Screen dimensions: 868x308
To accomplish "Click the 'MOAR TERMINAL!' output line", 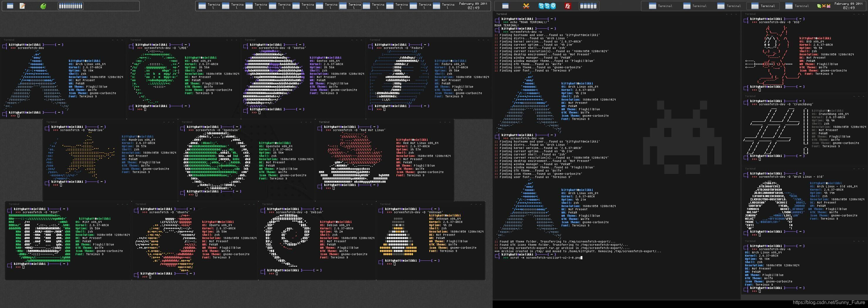I will click(507, 25).
